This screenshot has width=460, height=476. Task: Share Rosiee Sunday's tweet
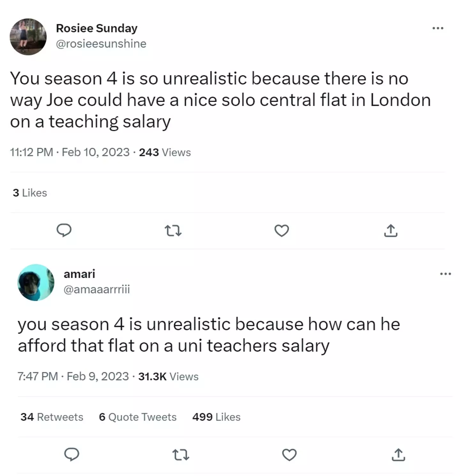391,231
